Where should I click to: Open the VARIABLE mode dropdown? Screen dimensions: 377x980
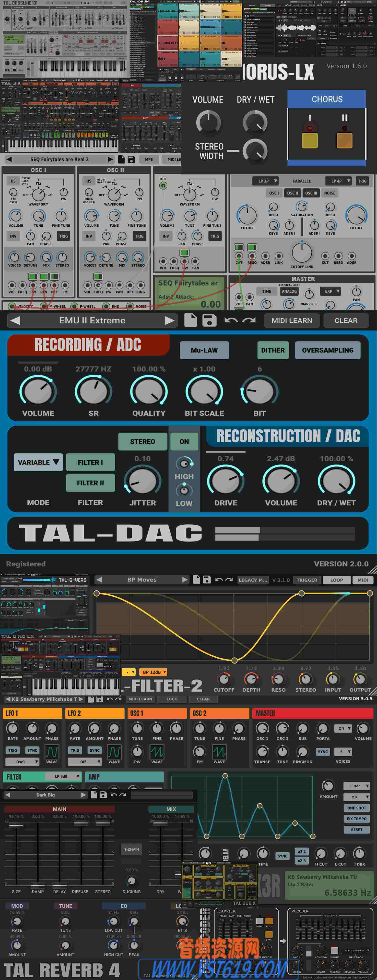pos(38,462)
